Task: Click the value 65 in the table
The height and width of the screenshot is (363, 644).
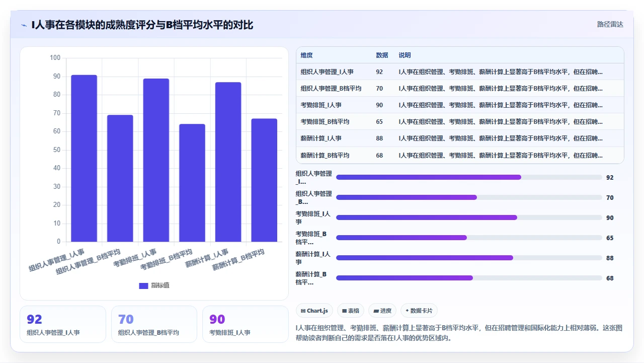Action: point(379,122)
